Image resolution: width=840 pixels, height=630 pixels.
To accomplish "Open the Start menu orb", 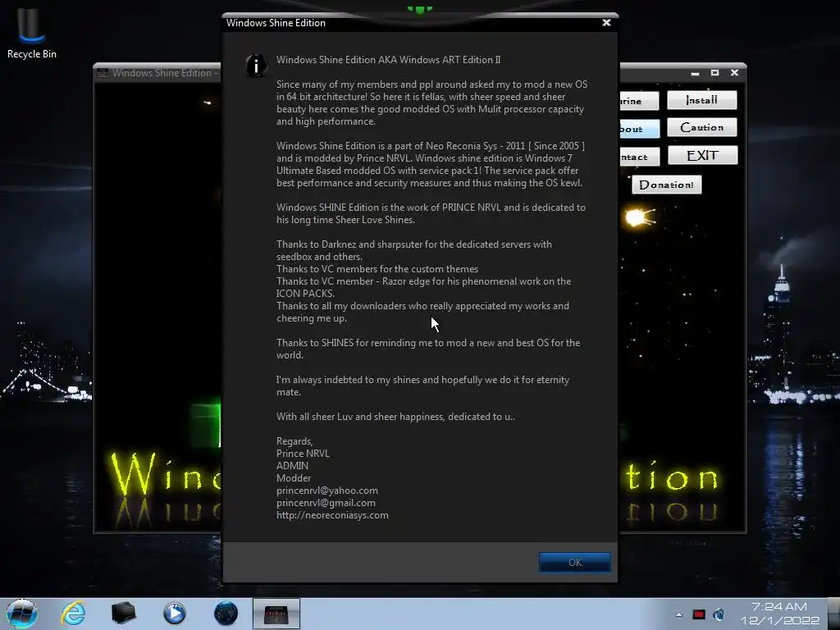I will [x=22, y=614].
